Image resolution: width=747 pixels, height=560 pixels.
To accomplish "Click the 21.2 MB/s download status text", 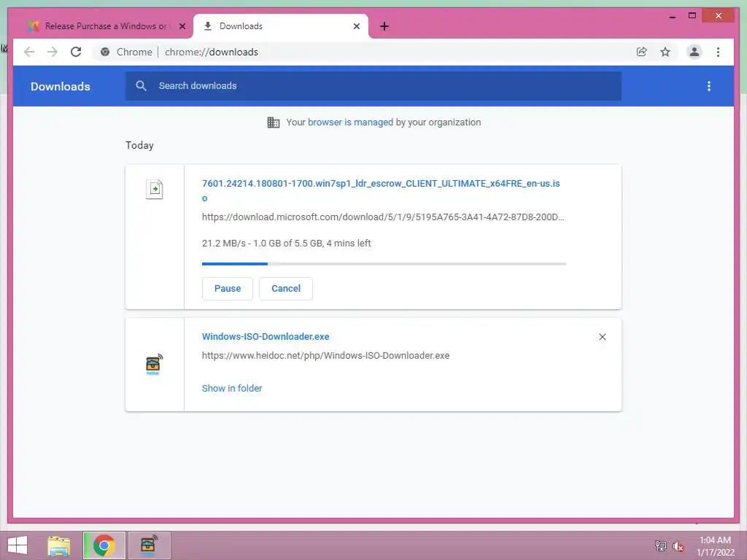I will [x=286, y=244].
